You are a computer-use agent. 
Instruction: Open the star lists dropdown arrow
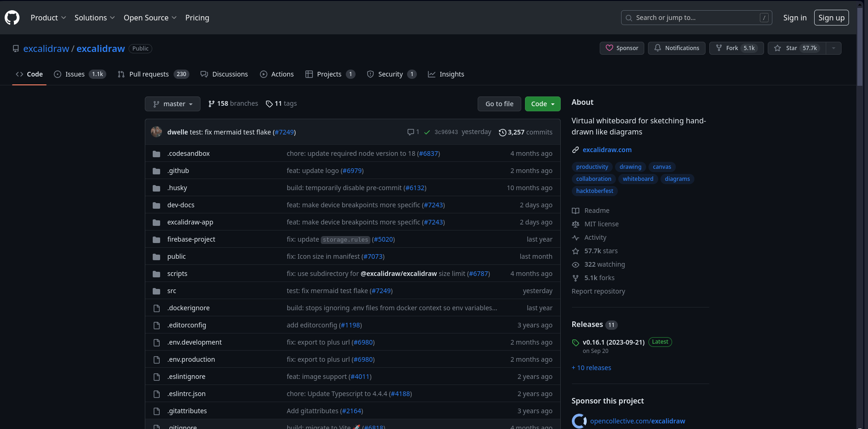[834, 48]
